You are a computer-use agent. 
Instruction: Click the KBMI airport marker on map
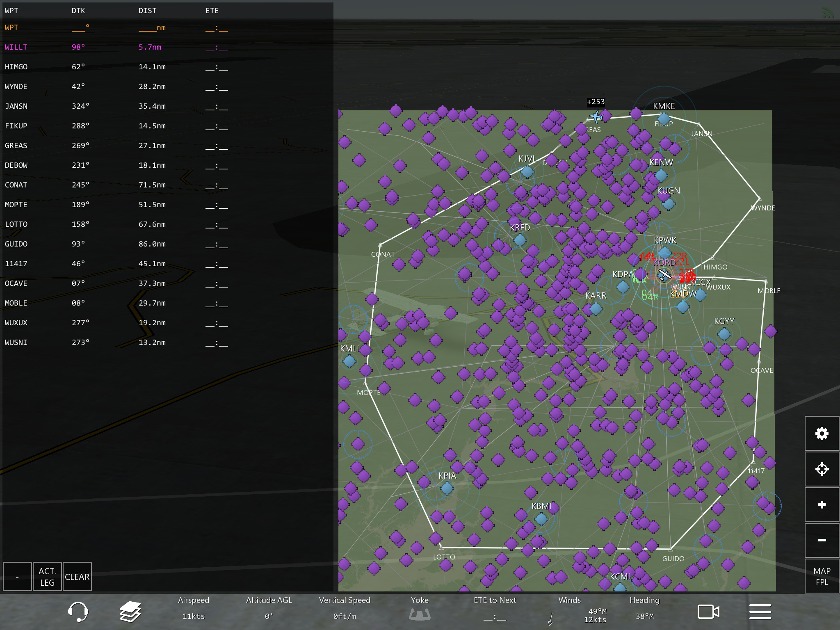point(541,519)
